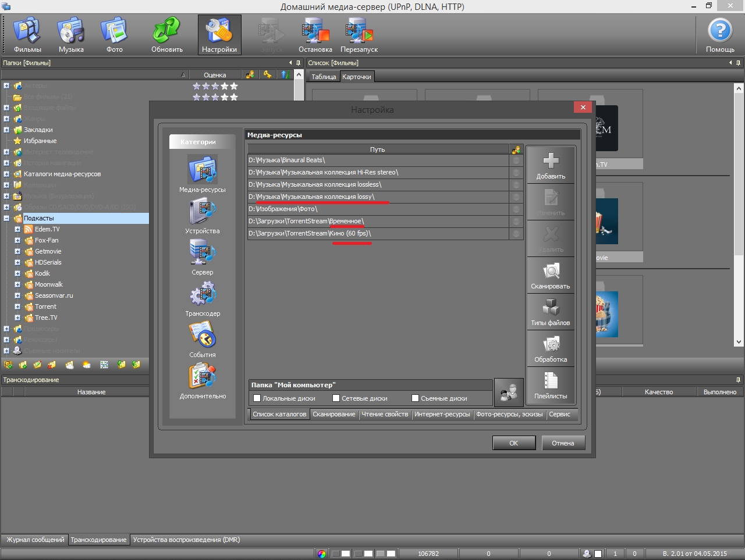Expand the Закладки tree node

coord(6,130)
